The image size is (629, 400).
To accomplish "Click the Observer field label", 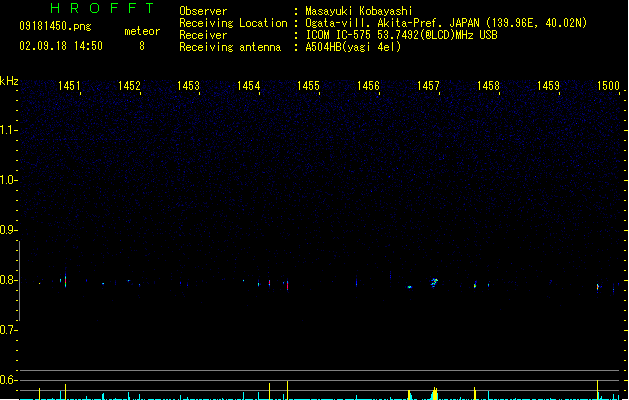I will [x=203, y=11].
